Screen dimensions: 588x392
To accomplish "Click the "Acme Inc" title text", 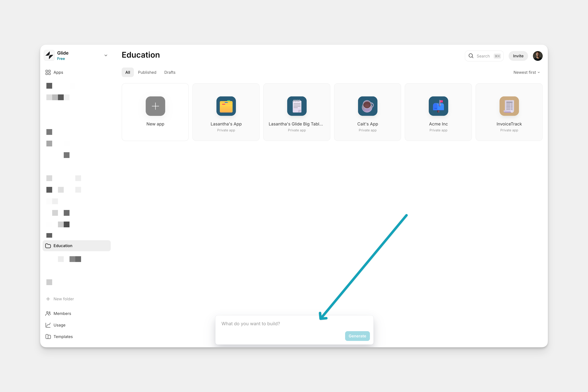I will point(438,124).
